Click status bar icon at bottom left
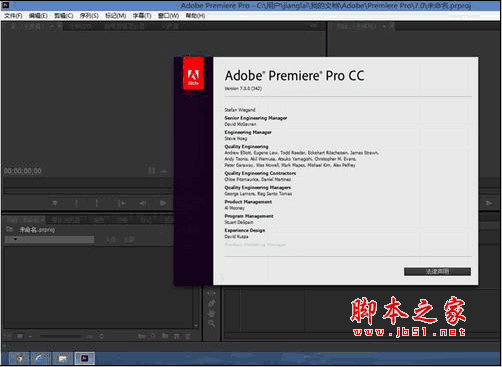Screen dimensions: 502x367 point(4,347)
